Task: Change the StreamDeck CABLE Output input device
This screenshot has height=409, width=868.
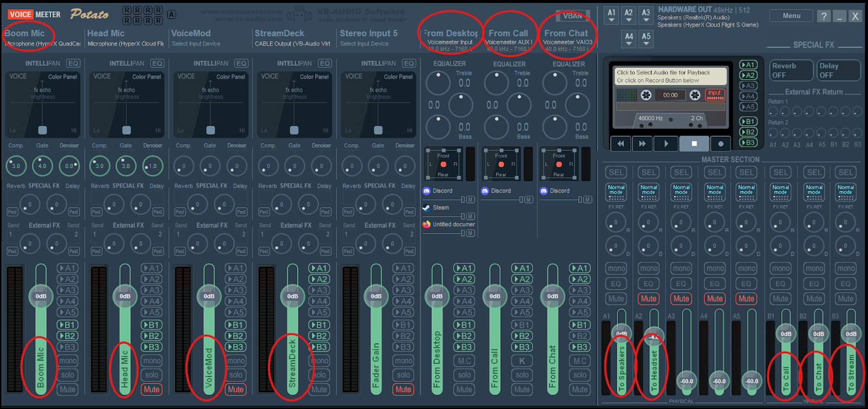Action: [x=292, y=44]
